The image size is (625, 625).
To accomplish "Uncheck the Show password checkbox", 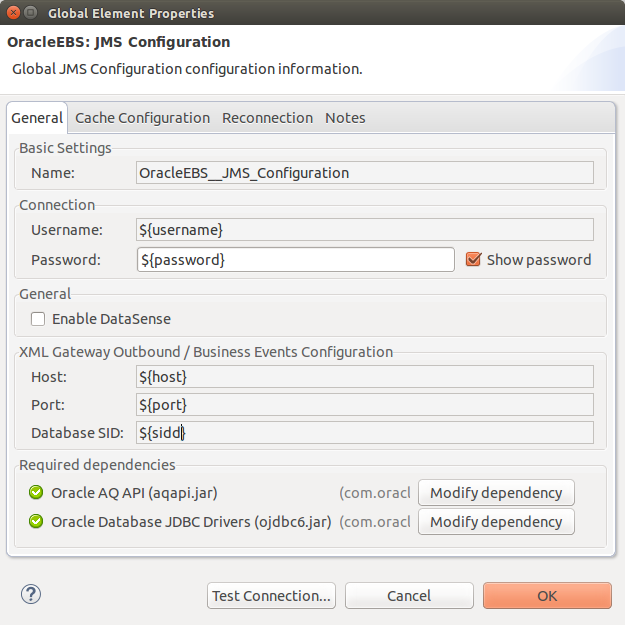I will (474, 259).
